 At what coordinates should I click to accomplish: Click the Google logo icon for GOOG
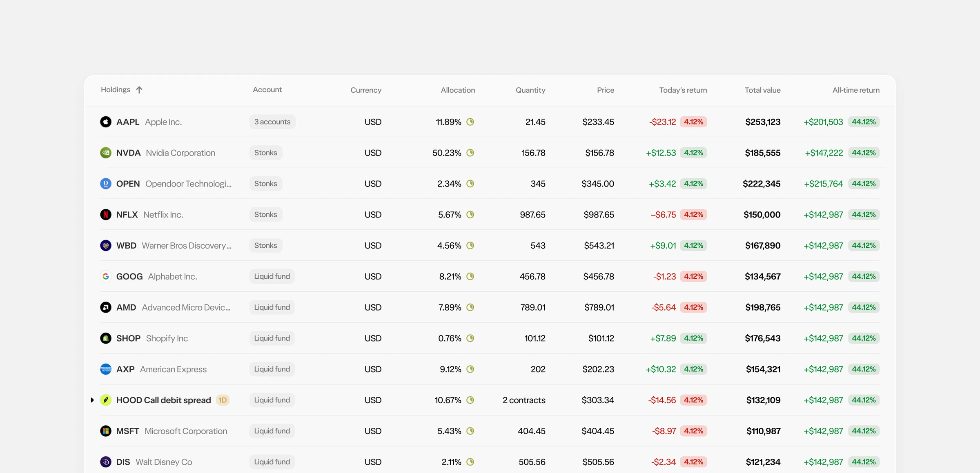(x=106, y=276)
